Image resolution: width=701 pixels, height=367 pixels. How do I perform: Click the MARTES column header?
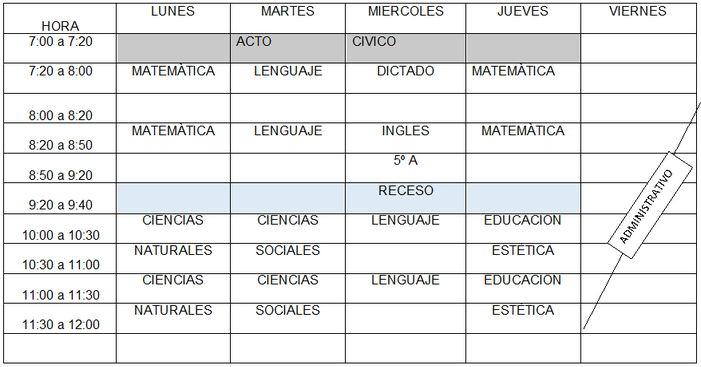pos(288,18)
